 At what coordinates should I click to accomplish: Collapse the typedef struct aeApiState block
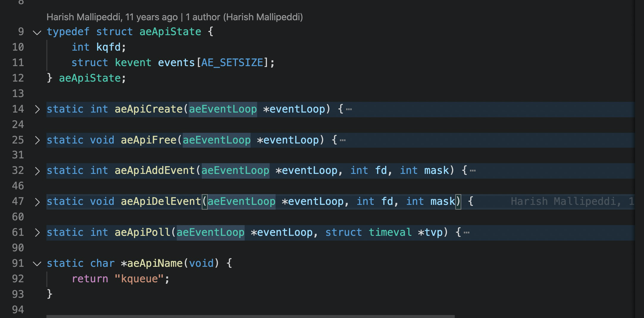[x=37, y=32]
